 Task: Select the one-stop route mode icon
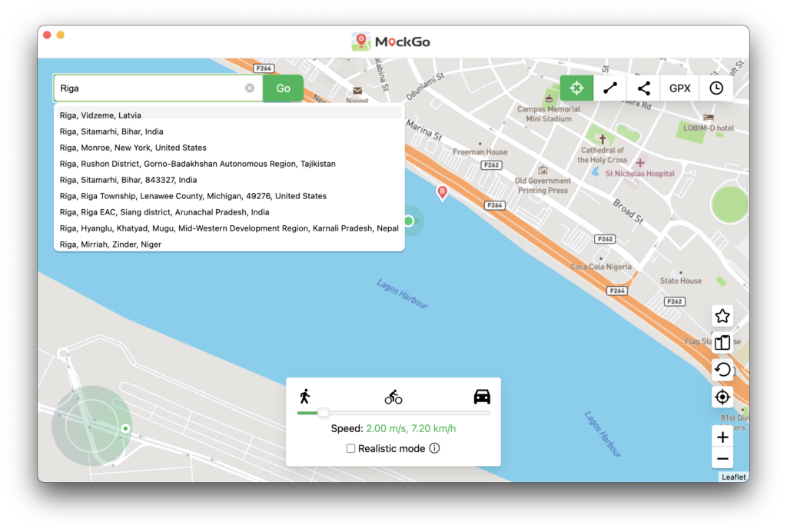tap(609, 88)
